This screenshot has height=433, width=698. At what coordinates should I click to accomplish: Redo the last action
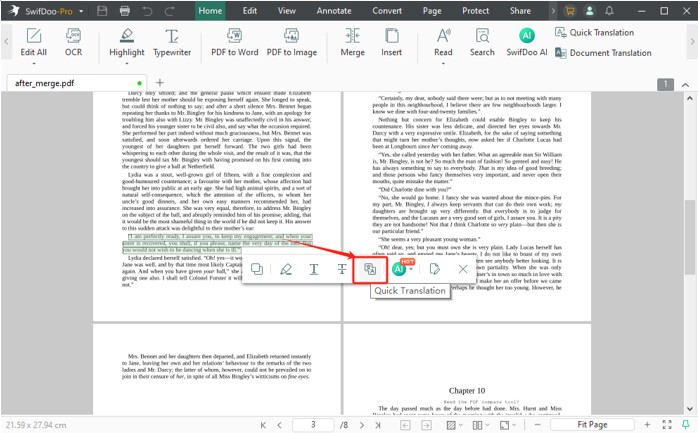pyautogui.click(x=170, y=11)
